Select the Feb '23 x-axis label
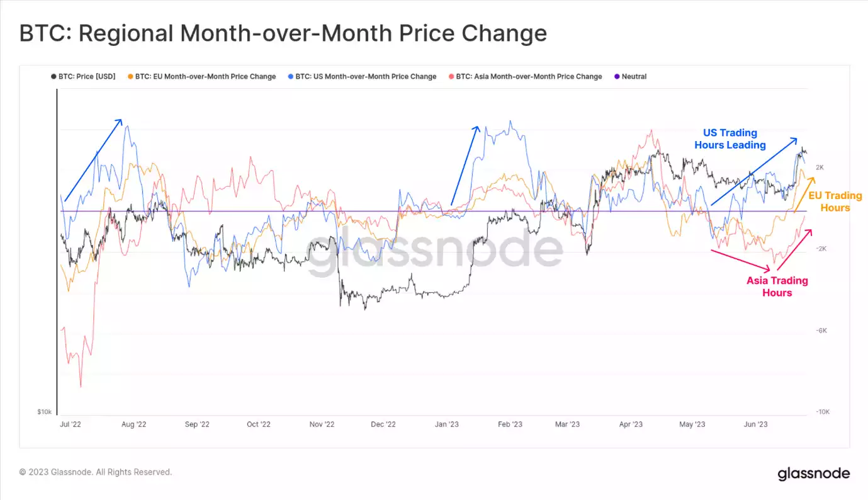868x500 pixels. (510, 424)
